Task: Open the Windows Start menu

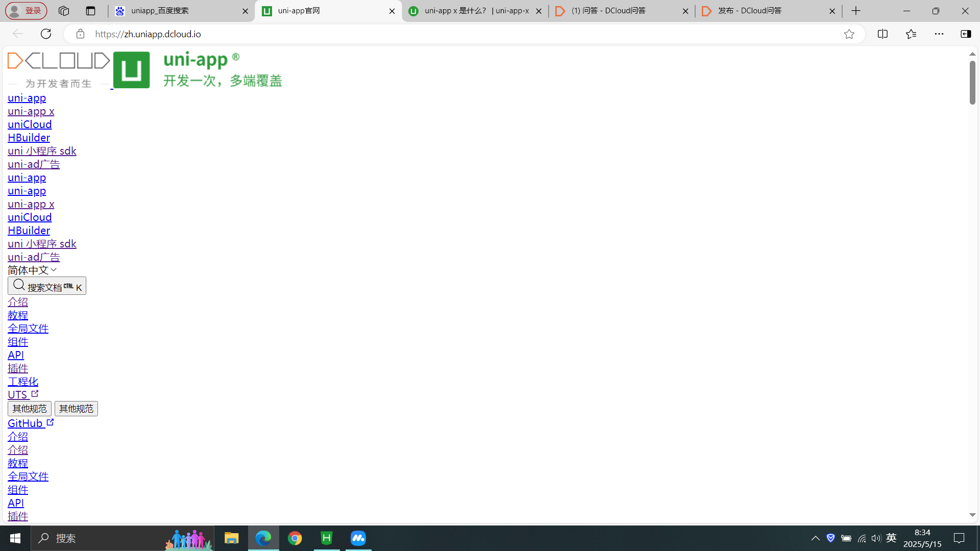Action: (x=15, y=538)
